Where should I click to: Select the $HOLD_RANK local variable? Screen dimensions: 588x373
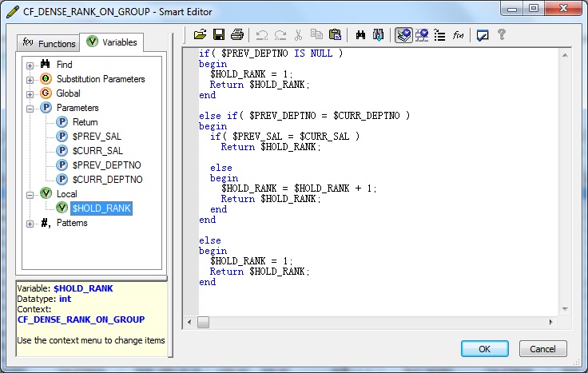click(x=101, y=208)
